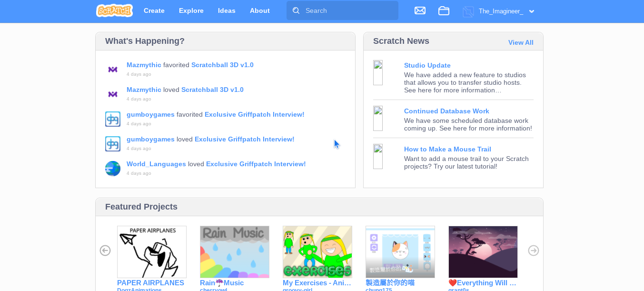Screen dimensions: 644x291
Task: Open the Create page
Action: [154, 10]
